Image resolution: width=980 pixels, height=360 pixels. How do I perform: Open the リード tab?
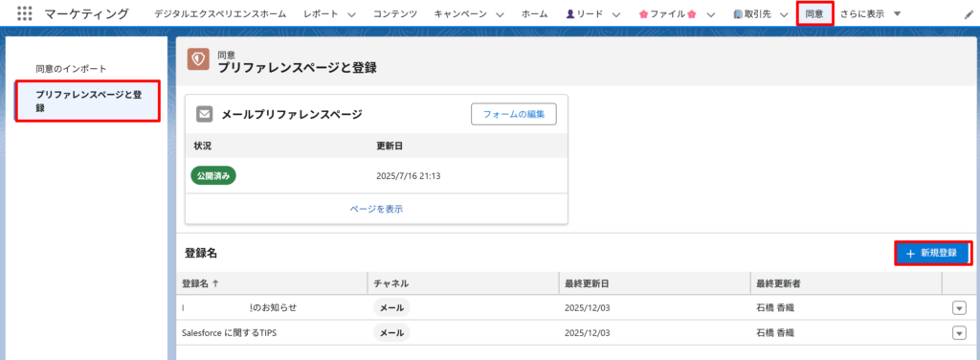point(585,13)
